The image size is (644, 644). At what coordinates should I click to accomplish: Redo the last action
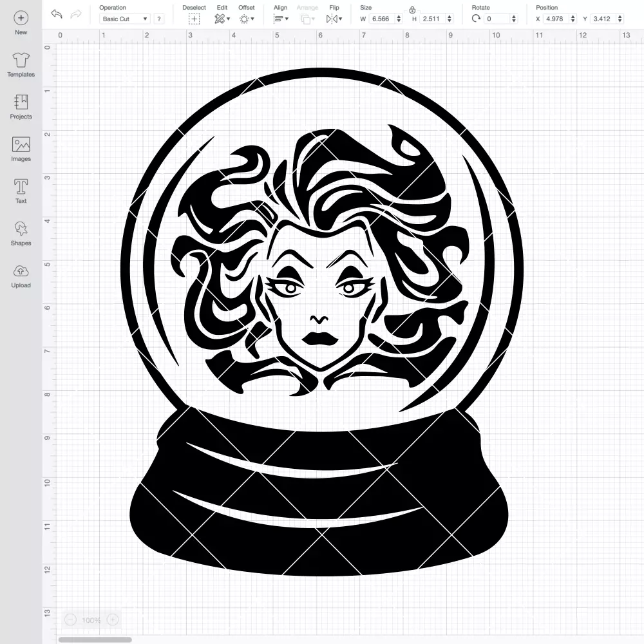[x=76, y=14]
